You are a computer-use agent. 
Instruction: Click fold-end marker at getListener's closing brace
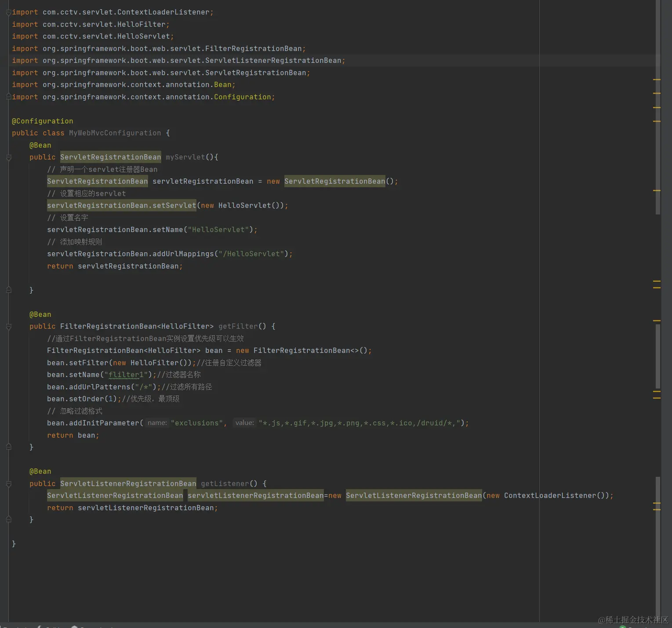coord(8,519)
